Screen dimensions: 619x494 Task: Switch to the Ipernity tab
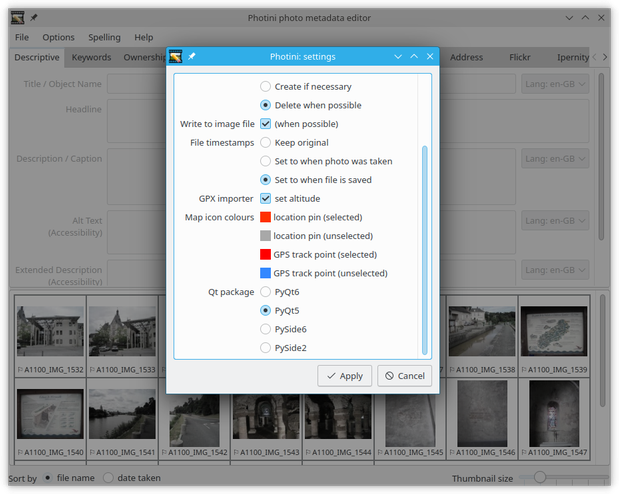[x=572, y=58]
